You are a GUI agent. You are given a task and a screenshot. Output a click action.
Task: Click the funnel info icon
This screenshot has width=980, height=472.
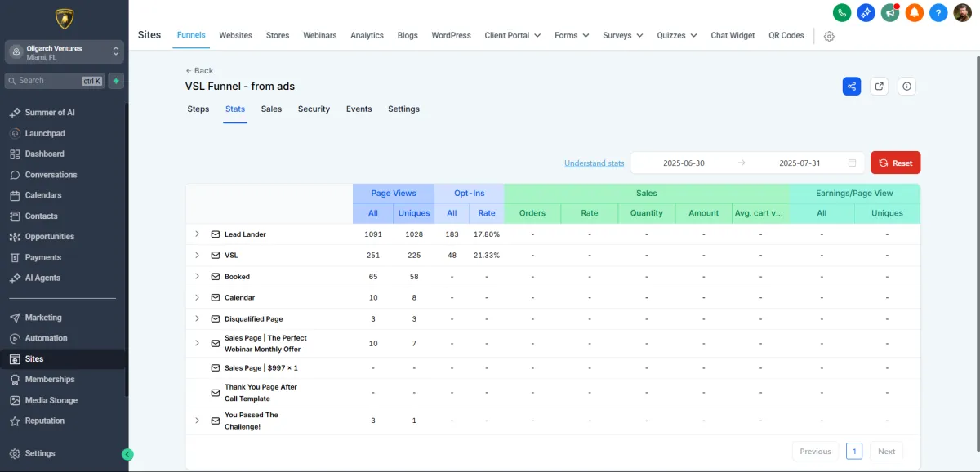(x=906, y=87)
